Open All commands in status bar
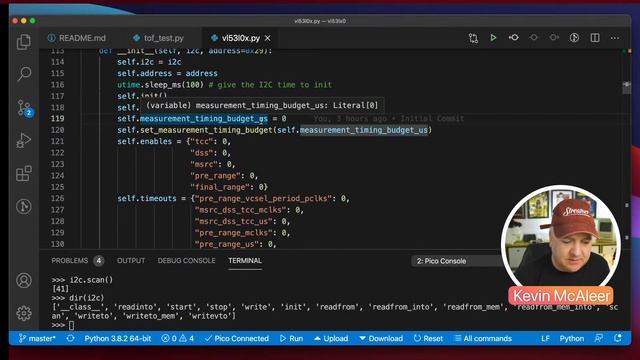This screenshot has height=360, width=640. tap(483, 338)
